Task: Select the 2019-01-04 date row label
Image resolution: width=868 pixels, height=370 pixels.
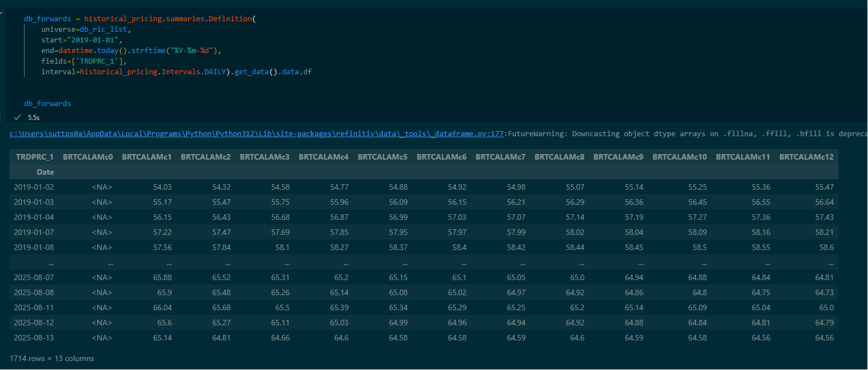Action: point(34,217)
